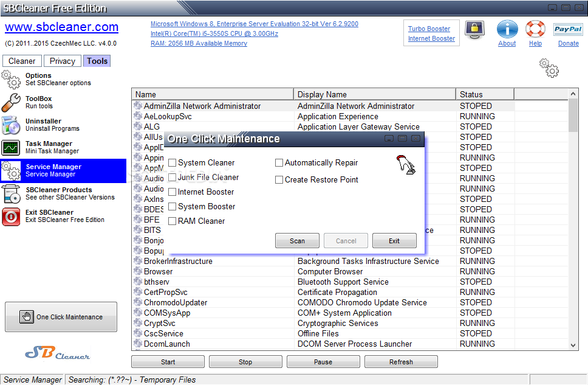Click the lifebuoy Help icon
This screenshot has width=588, height=385.
[x=535, y=29]
